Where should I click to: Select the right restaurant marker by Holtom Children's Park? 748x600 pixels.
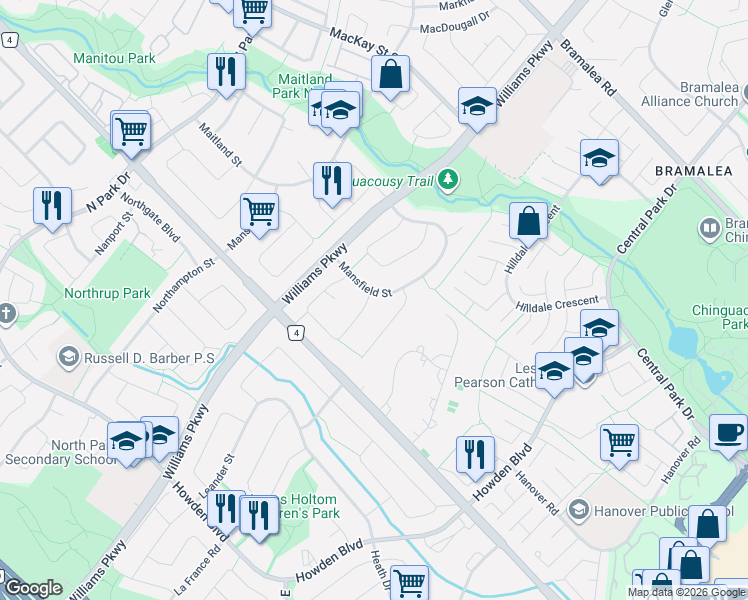[x=260, y=517]
